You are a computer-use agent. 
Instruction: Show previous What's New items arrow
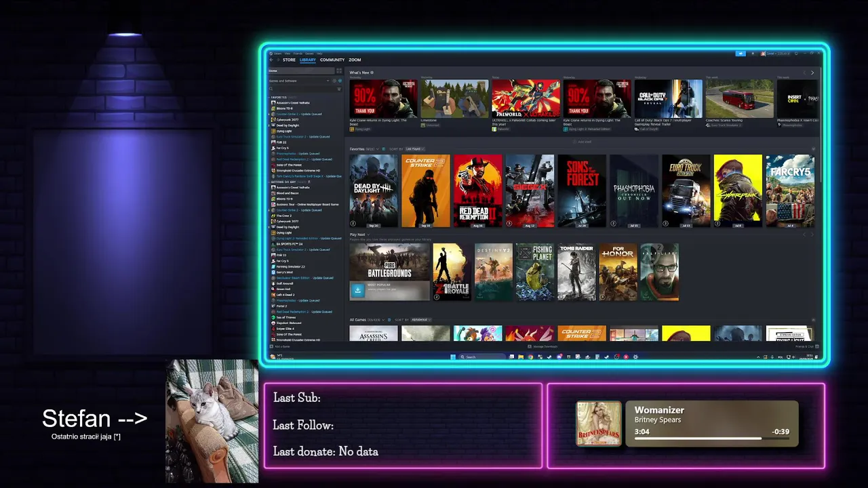804,73
